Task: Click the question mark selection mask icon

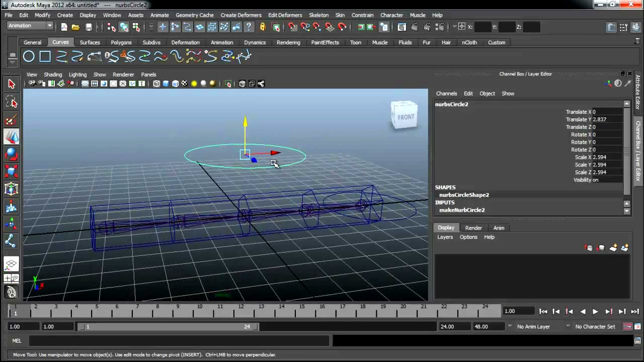Action: 249,27
